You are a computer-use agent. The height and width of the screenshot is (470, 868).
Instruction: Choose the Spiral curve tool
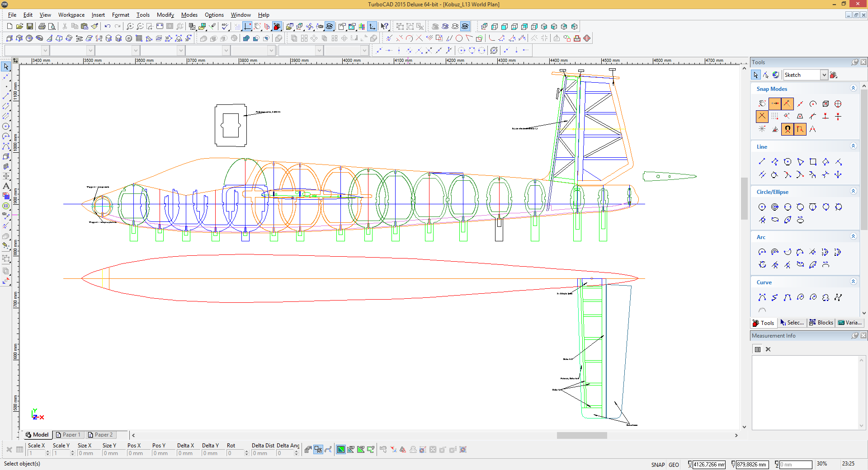[x=800, y=297]
